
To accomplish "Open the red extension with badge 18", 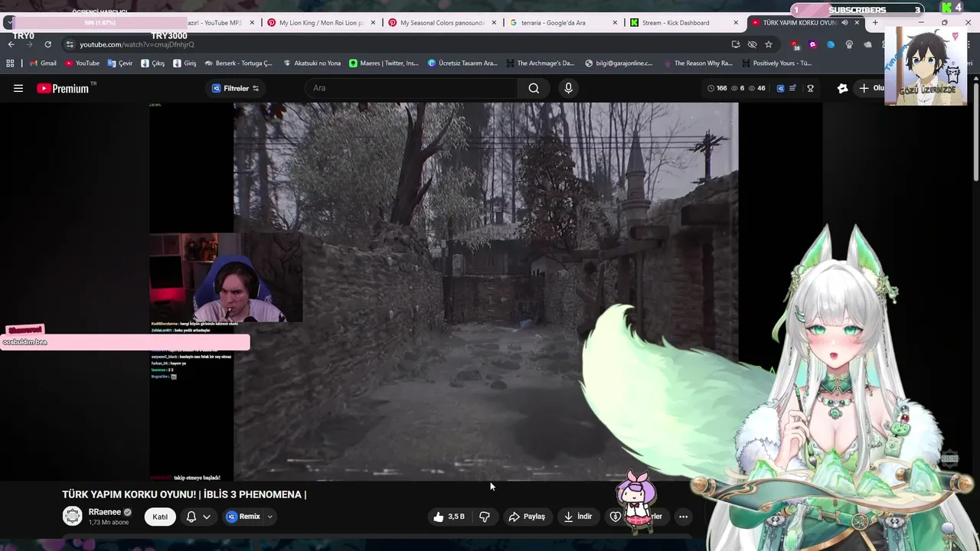I will click(x=795, y=44).
